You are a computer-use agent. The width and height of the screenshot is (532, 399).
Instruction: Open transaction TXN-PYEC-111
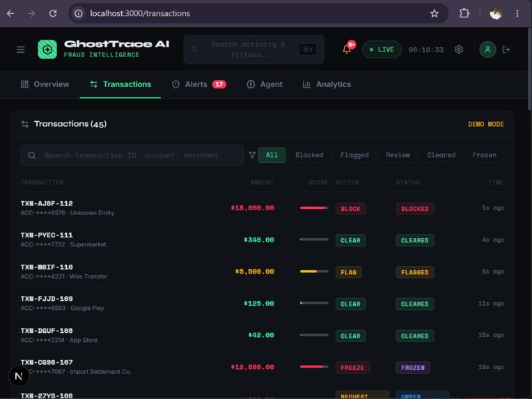(x=262, y=240)
